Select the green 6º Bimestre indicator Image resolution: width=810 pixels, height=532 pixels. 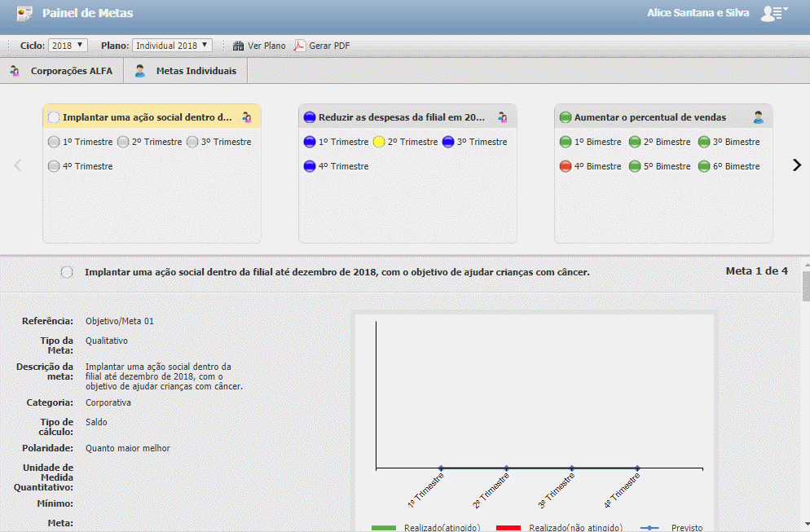pyautogui.click(x=704, y=166)
